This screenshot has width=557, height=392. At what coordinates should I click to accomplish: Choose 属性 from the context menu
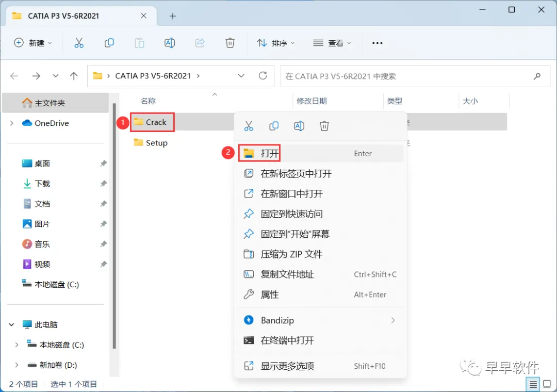pos(320,295)
